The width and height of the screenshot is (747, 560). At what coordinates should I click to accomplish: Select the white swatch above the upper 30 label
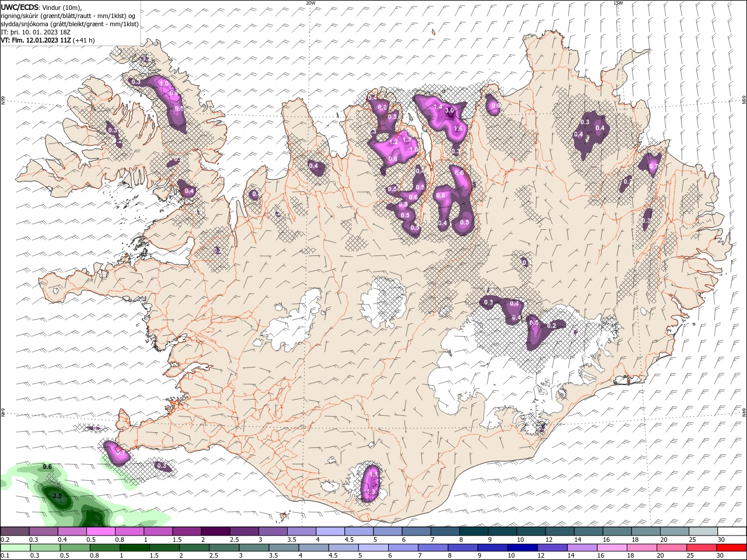[x=732, y=531]
